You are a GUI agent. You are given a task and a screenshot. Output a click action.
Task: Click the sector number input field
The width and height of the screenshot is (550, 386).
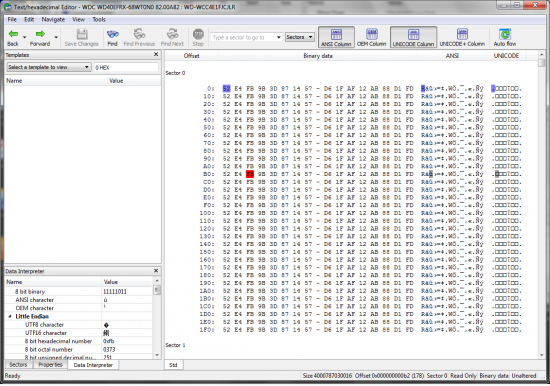pyautogui.click(x=243, y=37)
